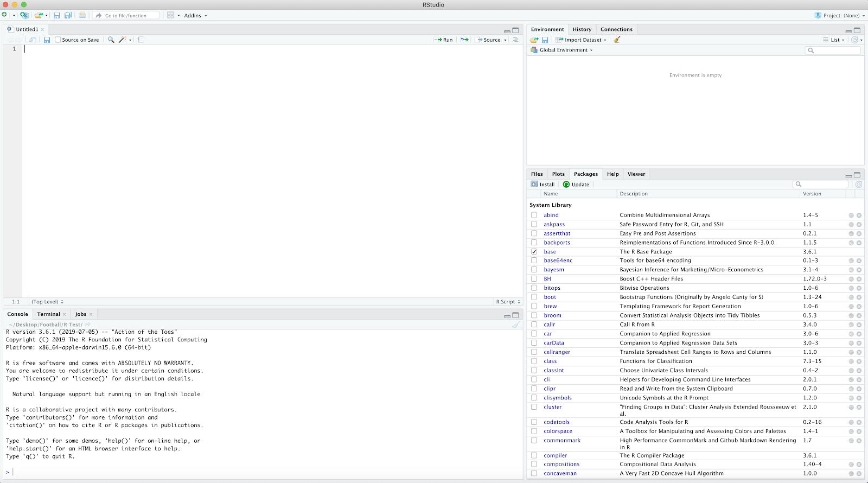The image size is (868, 483).
Task: Check the compositions package checkbox
Action: [x=534, y=465]
